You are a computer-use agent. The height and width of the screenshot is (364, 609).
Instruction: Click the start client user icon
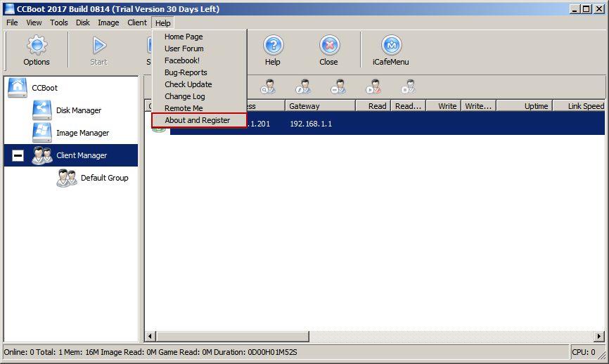[x=373, y=86]
